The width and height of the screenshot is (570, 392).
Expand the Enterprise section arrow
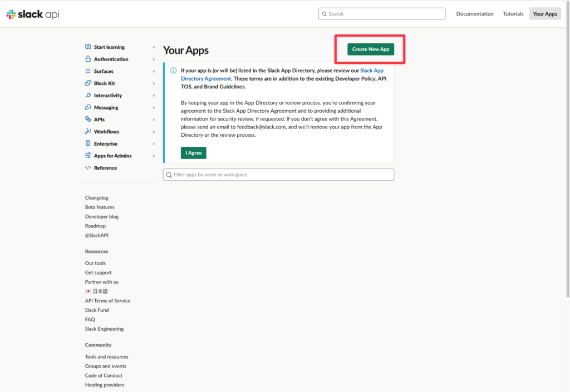(x=154, y=143)
